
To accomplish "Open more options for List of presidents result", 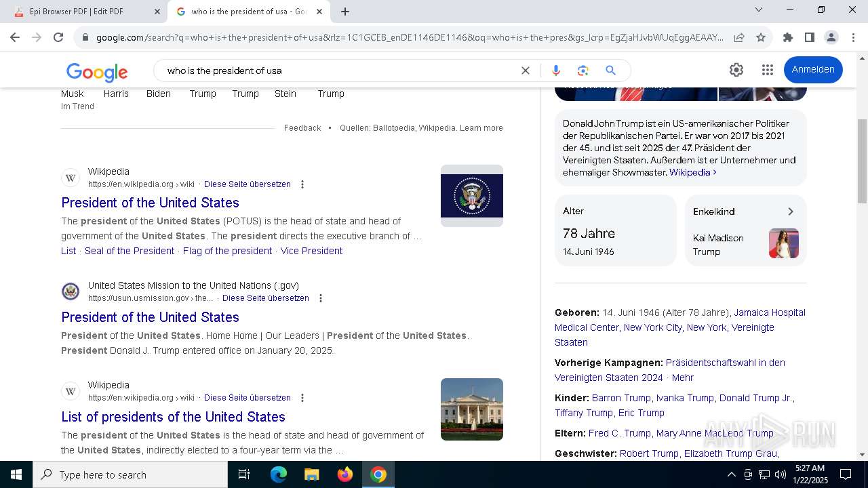I will click(302, 398).
